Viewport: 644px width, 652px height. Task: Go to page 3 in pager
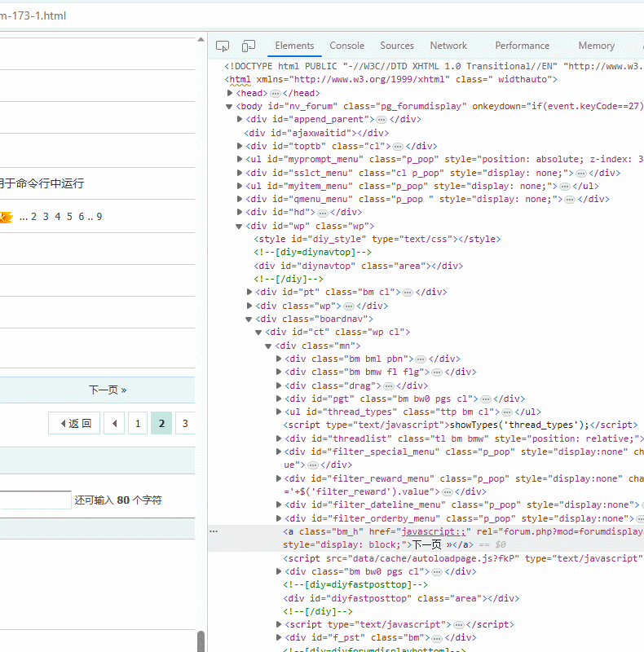coord(185,423)
